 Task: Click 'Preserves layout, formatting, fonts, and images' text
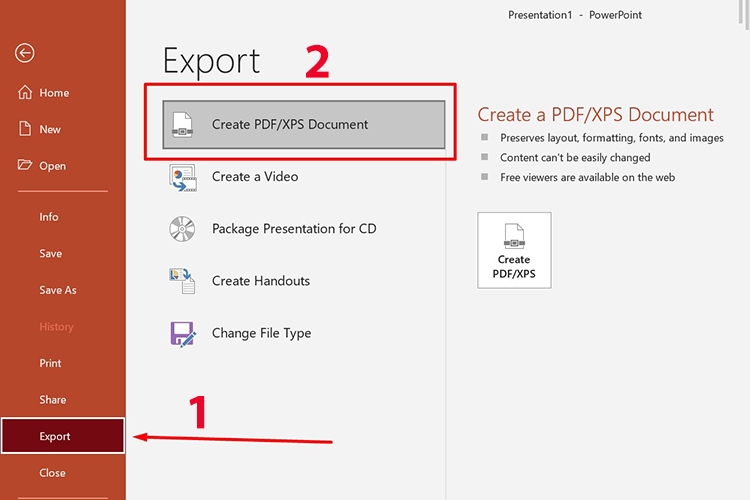(612, 138)
